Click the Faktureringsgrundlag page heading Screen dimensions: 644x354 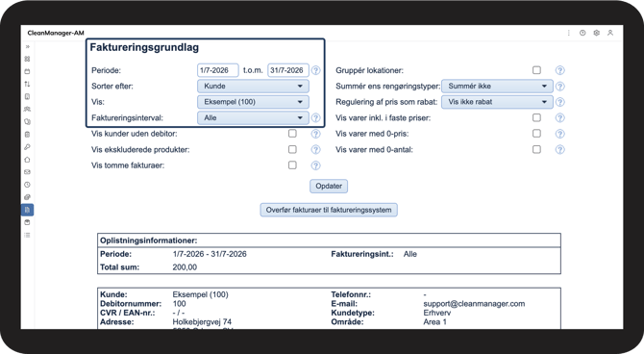point(144,48)
